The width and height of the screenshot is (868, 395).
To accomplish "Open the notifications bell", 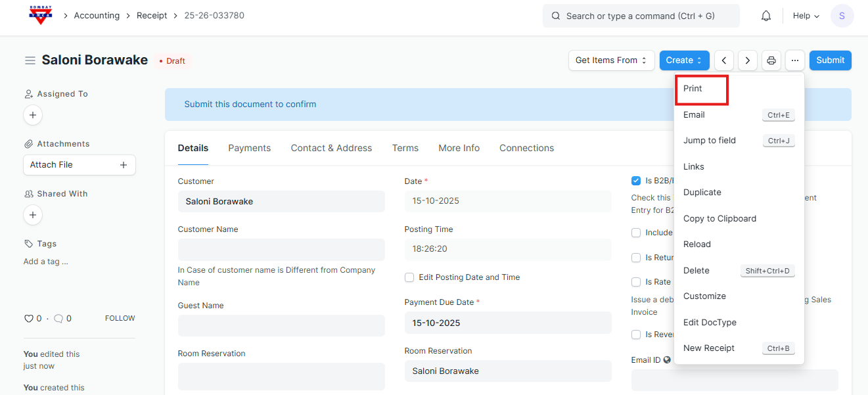I will (765, 16).
